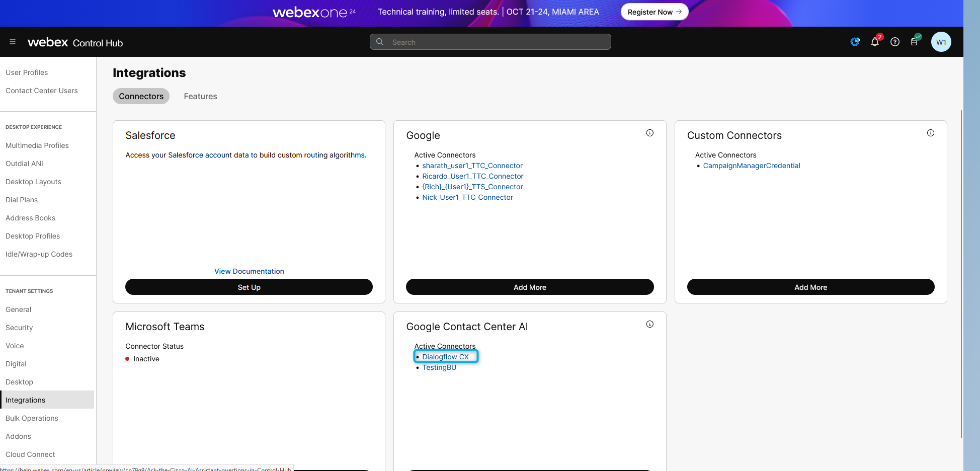
Task: Open the Cisco AI Assistant icon
Action: (855, 42)
